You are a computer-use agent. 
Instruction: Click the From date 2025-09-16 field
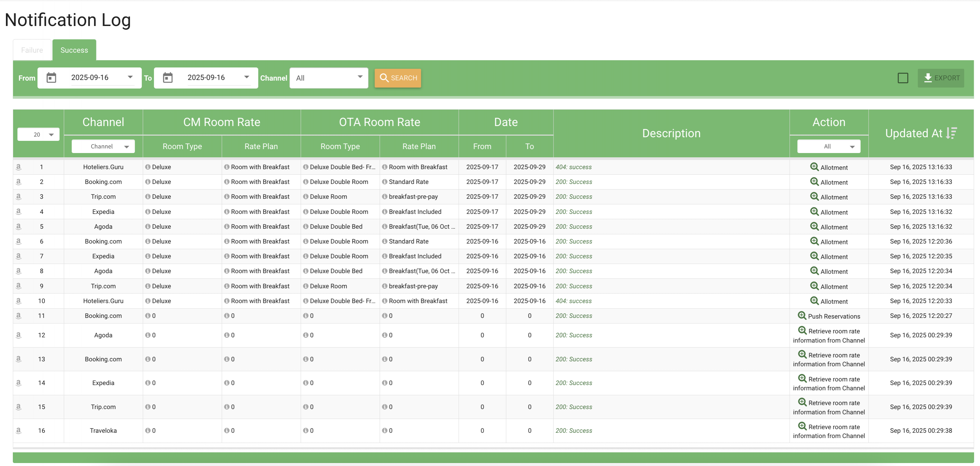[90, 78]
